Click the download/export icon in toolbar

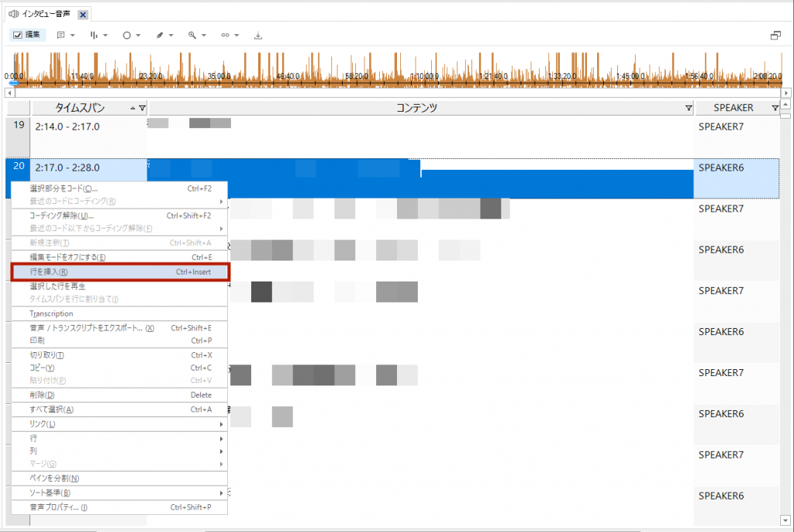click(258, 36)
